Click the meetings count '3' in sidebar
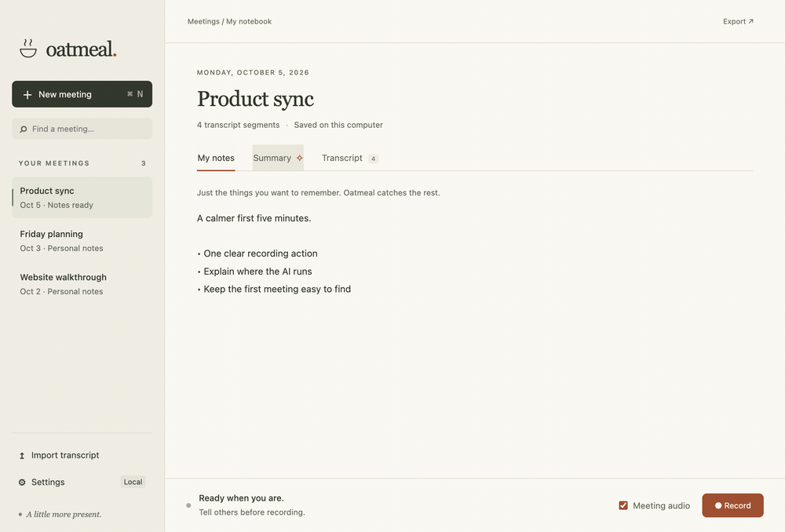The image size is (785, 532). (143, 163)
